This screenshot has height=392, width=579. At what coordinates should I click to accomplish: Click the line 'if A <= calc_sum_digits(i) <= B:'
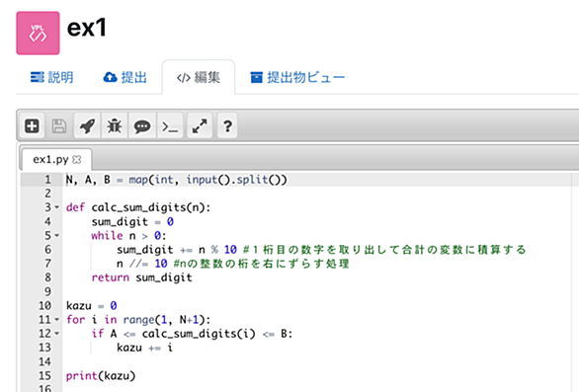click(192, 334)
